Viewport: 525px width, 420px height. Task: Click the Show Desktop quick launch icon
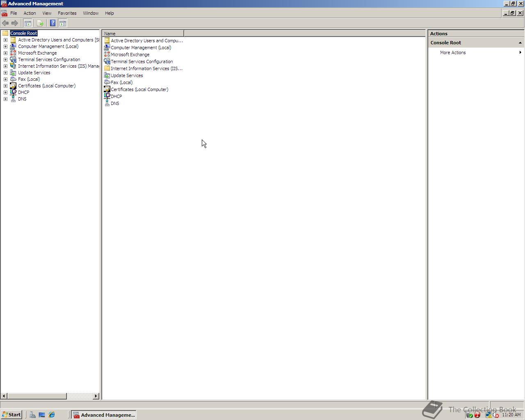click(42, 415)
